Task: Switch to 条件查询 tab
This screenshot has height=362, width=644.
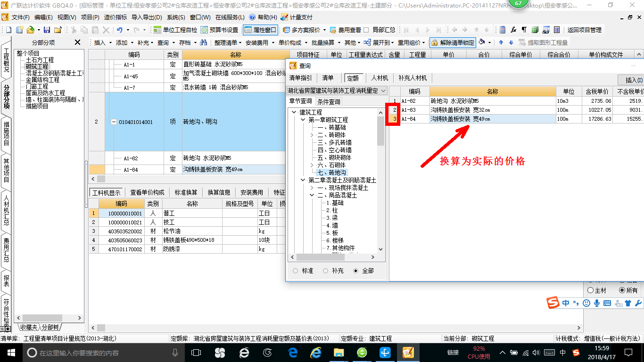Action: (329, 102)
